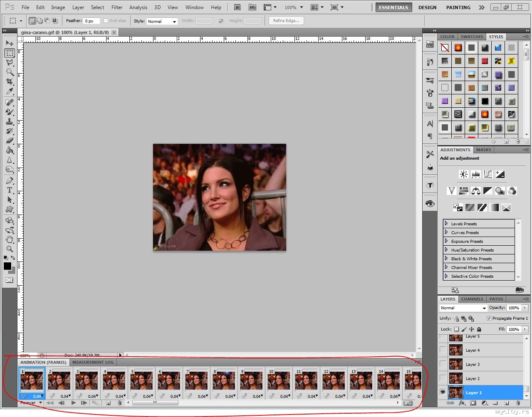Select the Zoom tool in toolbox
The image size is (532, 417).
(x=10, y=249)
